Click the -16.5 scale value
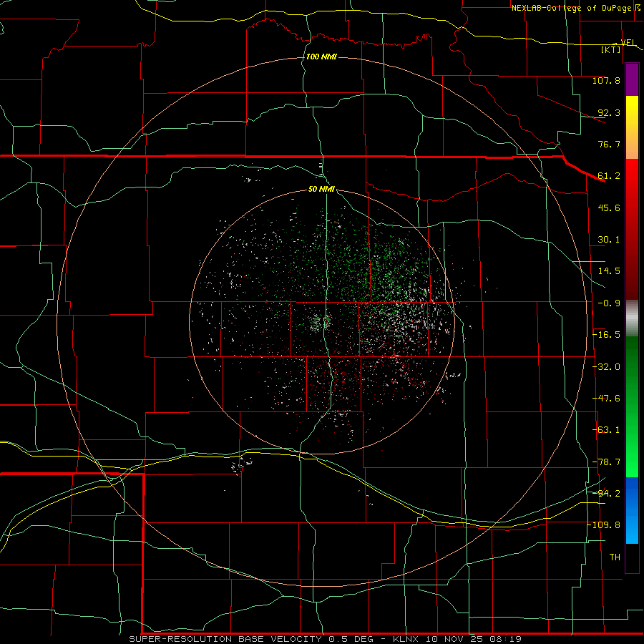Viewport: 644px width, 644px height. click(606, 335)
